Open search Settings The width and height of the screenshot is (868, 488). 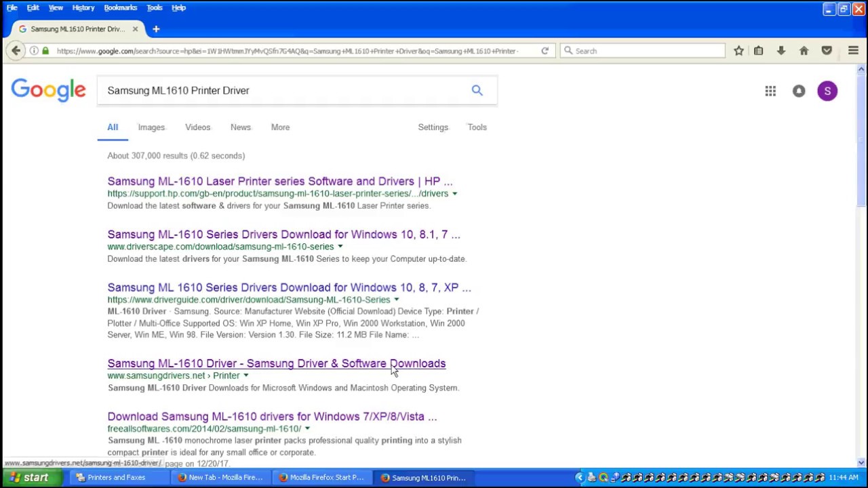[x=433, y=127]
